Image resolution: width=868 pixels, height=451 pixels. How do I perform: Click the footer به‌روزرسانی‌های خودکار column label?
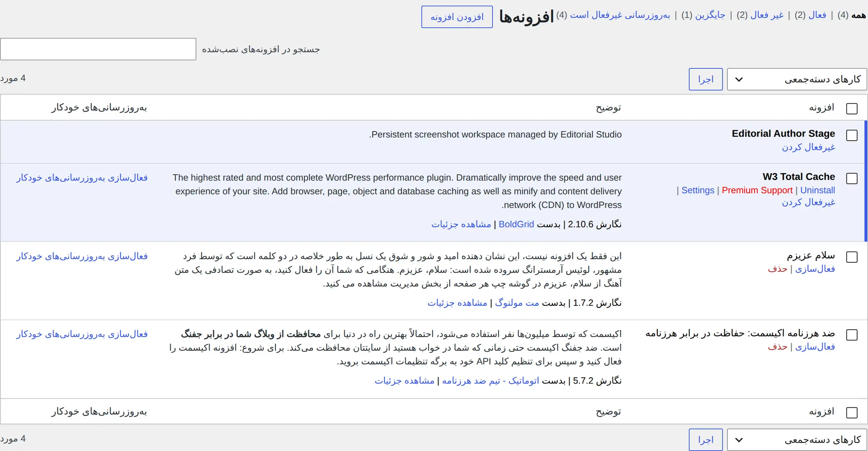tap(99, 412)
